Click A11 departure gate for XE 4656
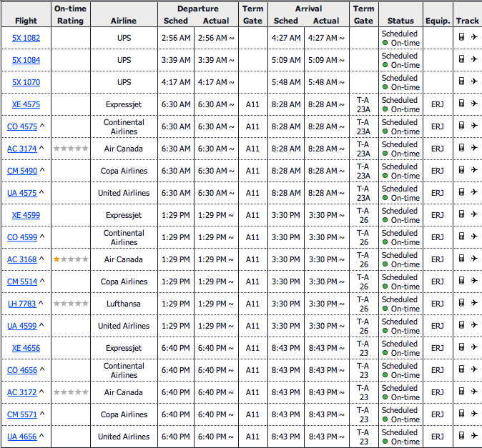 pos(252,348)
